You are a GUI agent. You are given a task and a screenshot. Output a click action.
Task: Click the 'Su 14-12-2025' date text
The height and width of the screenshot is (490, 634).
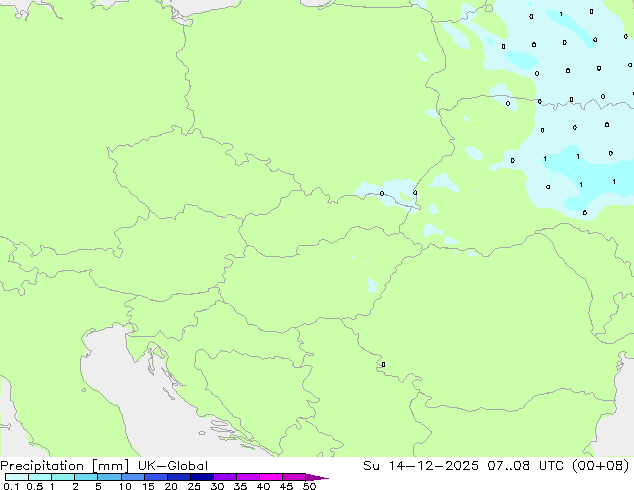pyautogui.click(x=421, y=466)
